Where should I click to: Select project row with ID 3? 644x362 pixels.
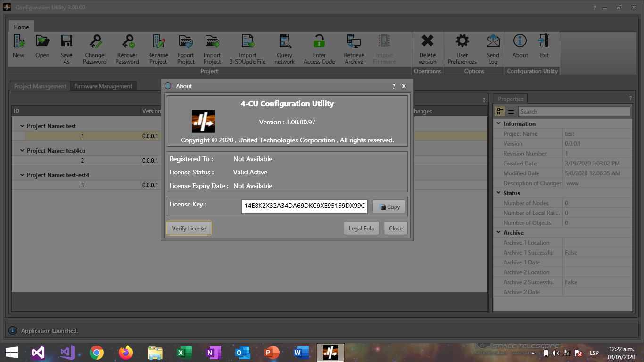(x=250, y=185)
